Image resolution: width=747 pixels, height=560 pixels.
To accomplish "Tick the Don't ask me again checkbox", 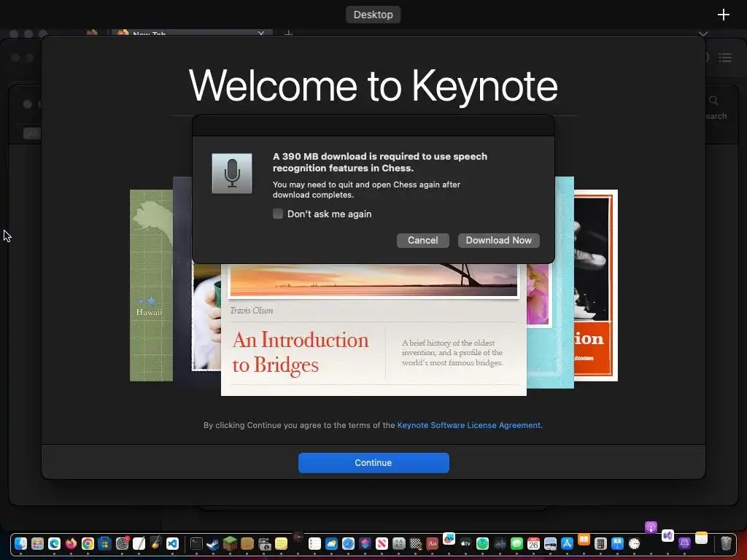I will tap(278, 214).
